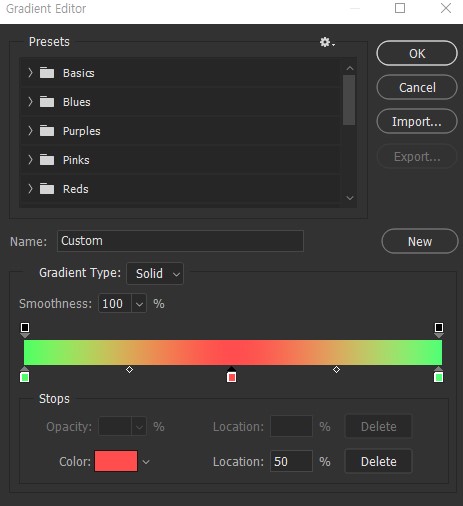Screen dimensions: 463x506
Task: Confirm with the OK button
Action: [x=417, y=53]
